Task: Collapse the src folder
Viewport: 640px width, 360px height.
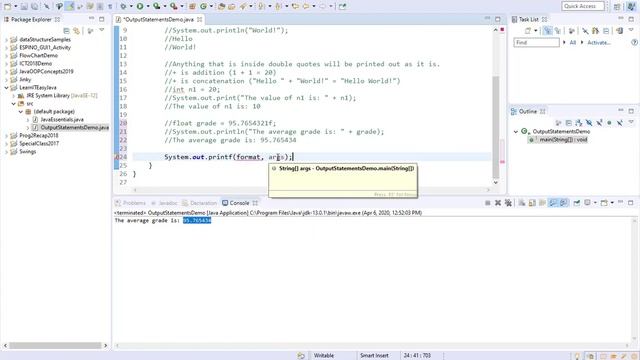Action: pos(13,104)
